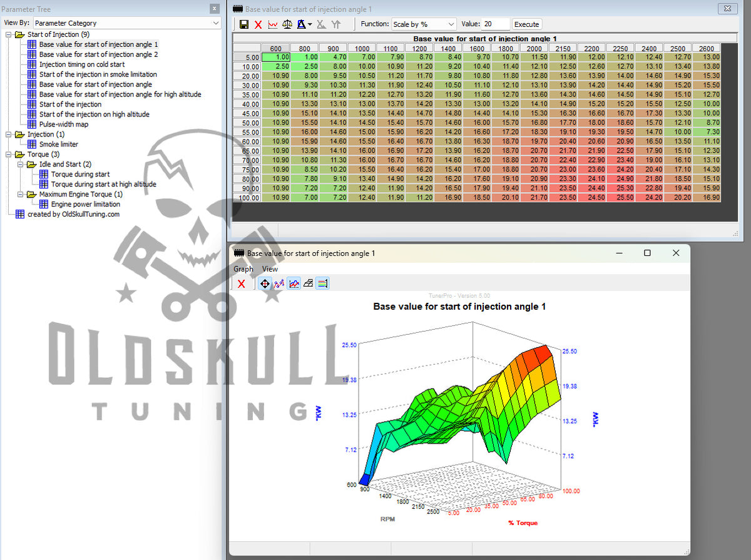
Task: Collapse the Injection (1) folder
Action: pyautogui.click(x=8, y=135)
